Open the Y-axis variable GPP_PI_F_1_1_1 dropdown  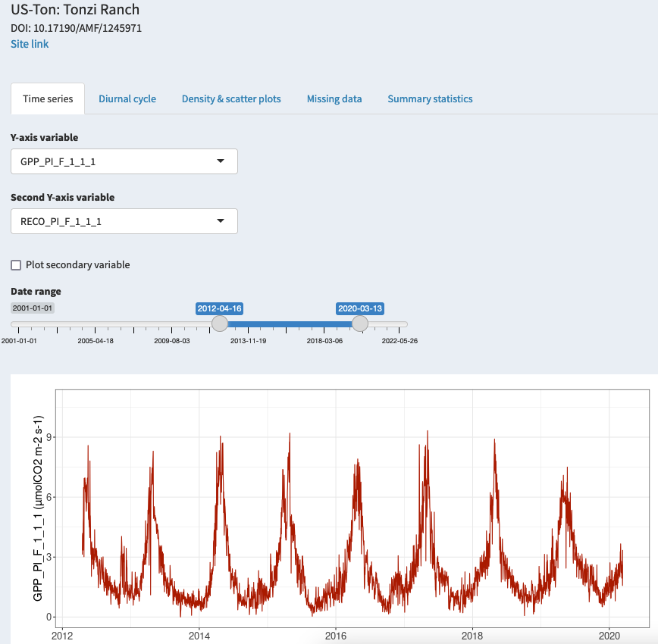124,161
